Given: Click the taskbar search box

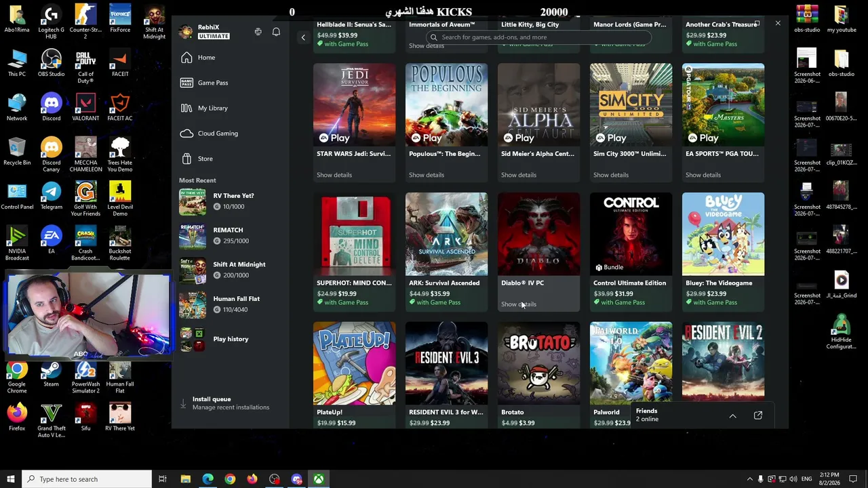Looking at the screenshot, I should [87, 479].
